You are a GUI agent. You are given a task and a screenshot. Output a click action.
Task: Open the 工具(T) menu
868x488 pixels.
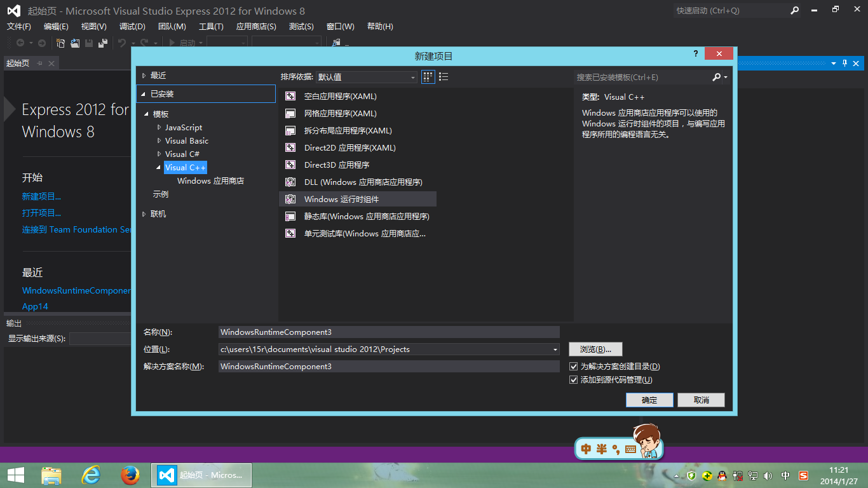211,26
